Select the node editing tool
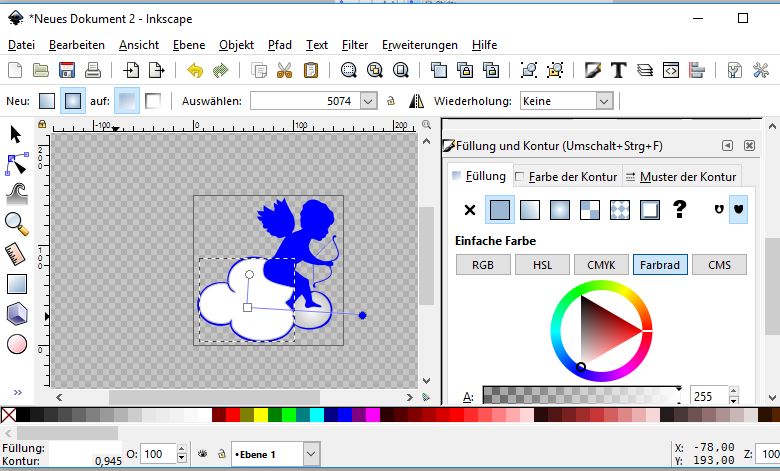Screen dimensions: 780x471 17,163
